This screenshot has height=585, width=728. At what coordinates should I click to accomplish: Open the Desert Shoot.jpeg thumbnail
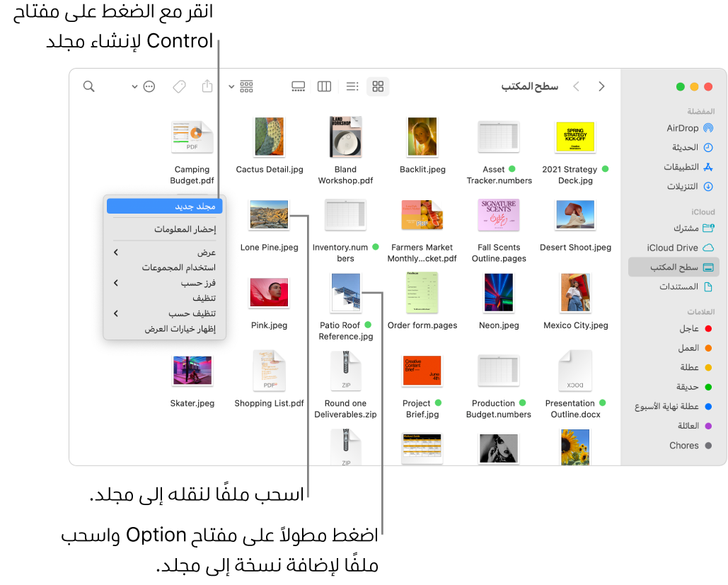[x=574, y=214]
